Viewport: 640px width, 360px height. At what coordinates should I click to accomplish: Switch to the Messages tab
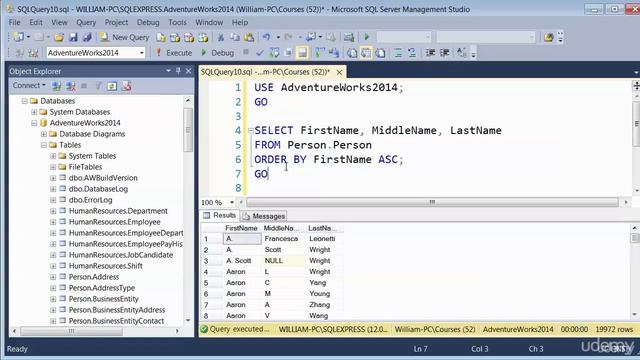tap(264, 216)
